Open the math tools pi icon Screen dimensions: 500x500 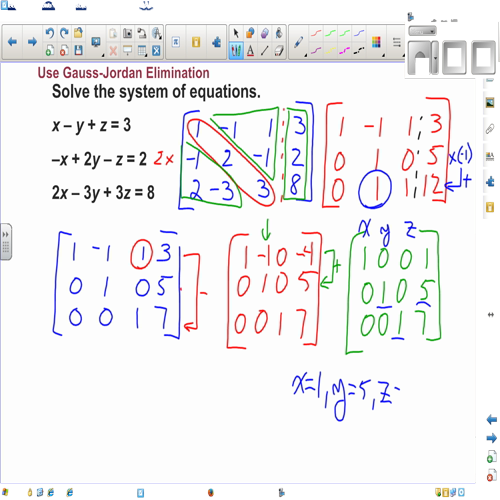(x=176, y=42)
